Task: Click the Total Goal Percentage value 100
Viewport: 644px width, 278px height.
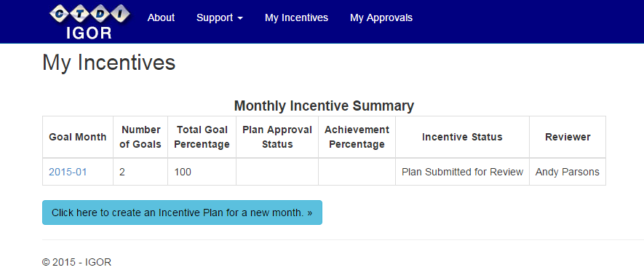Action: pos(183,172)
